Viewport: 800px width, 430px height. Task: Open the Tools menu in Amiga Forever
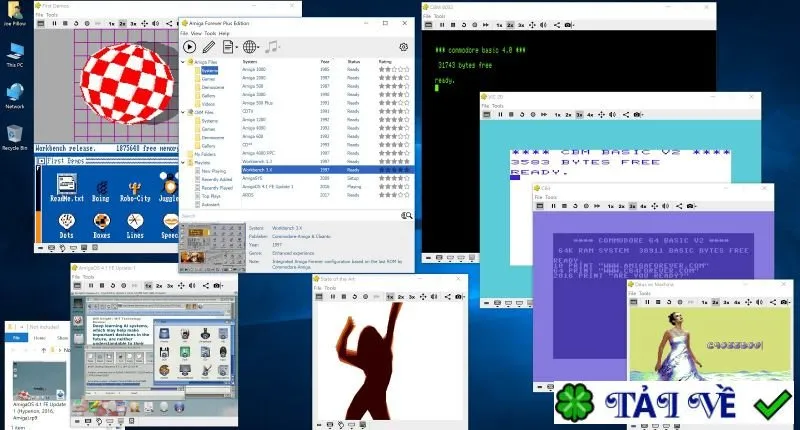[x=210, y=33]
